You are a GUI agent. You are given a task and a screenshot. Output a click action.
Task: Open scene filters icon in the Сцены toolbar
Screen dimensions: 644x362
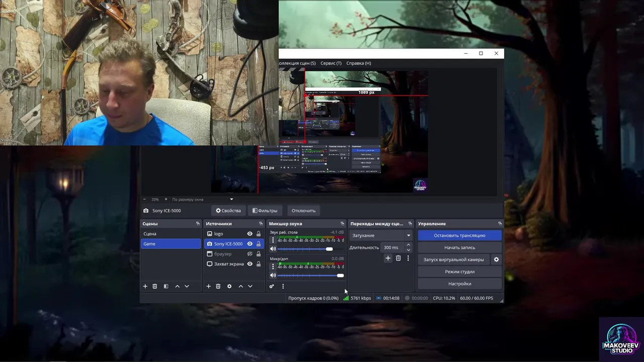166,286
